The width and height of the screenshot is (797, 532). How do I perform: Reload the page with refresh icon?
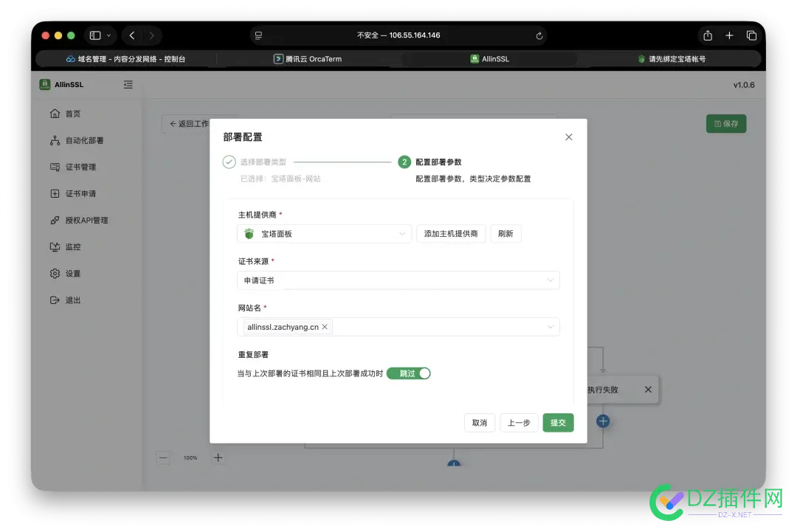coord(539,35)
